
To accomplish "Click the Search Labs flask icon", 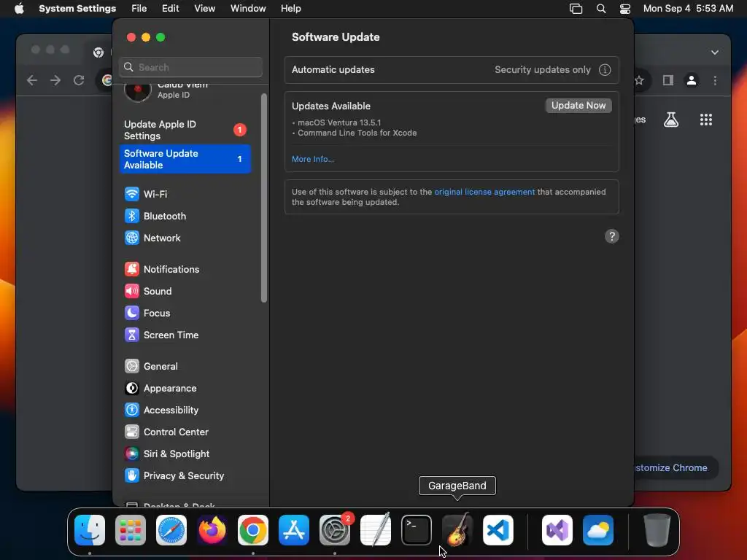I will 671,120.
